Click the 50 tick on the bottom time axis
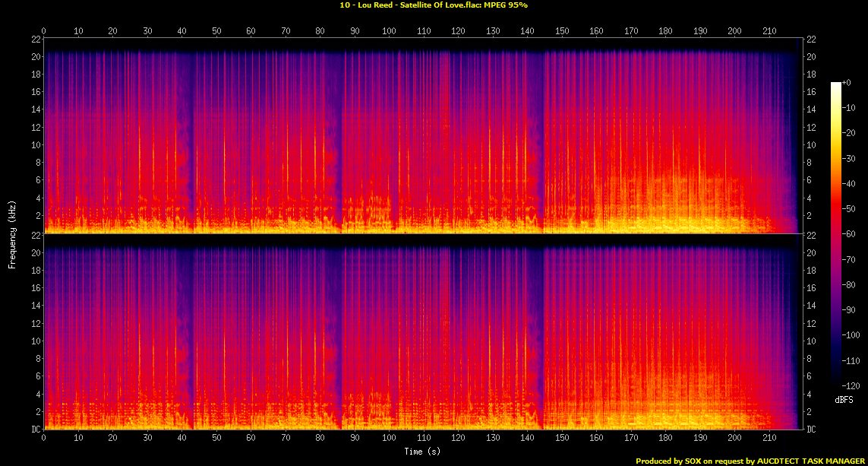The width and height of the screenshot is (868, 466). 216,439
